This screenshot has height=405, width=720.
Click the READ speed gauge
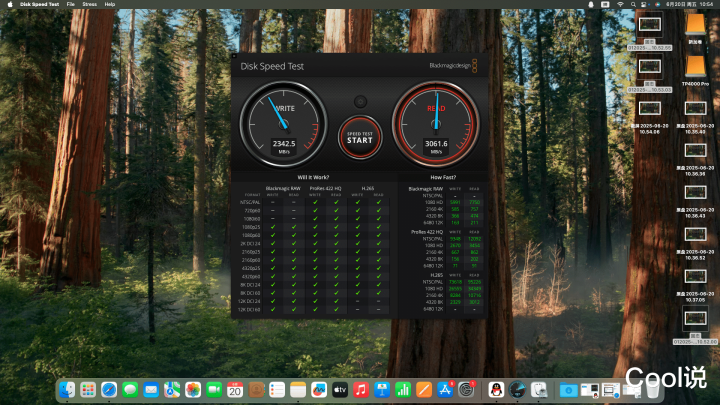pyautogui.click(x=436, y=124)
